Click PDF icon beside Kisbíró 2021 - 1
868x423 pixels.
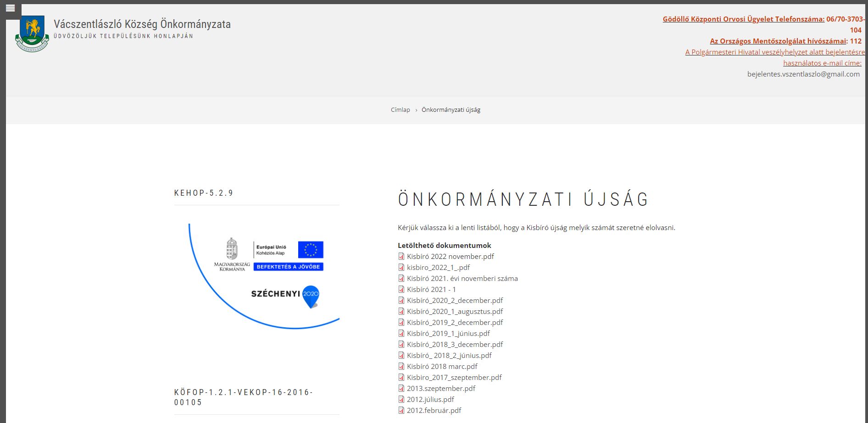pos(401,289)
